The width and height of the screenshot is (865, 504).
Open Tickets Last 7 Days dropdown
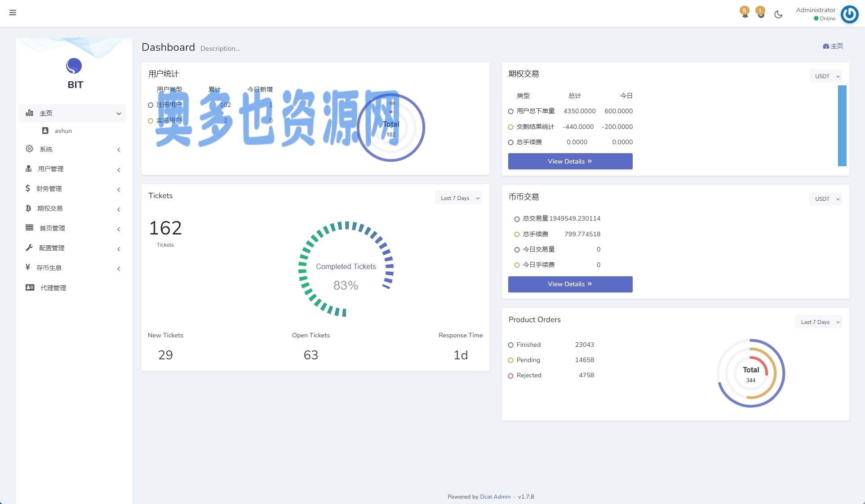pos(458,198)
